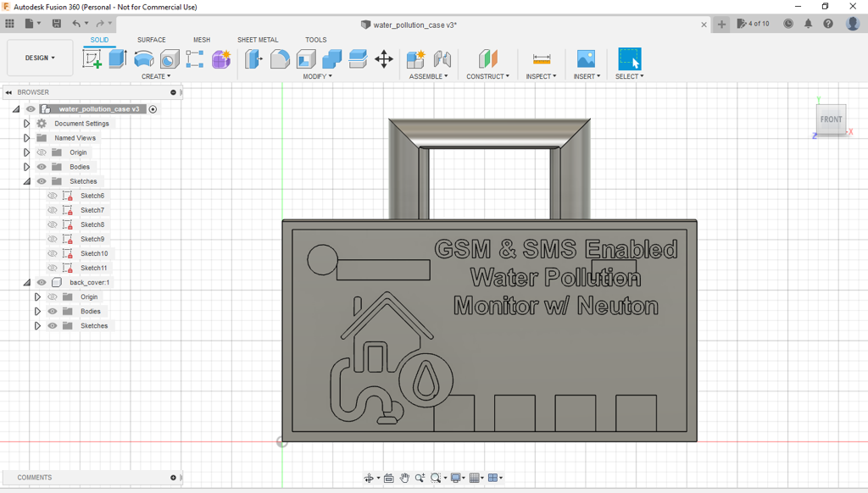Toggle visibility of top-level Bodies folder
Viewport: 868px width, 493px height.
[42, 167]
